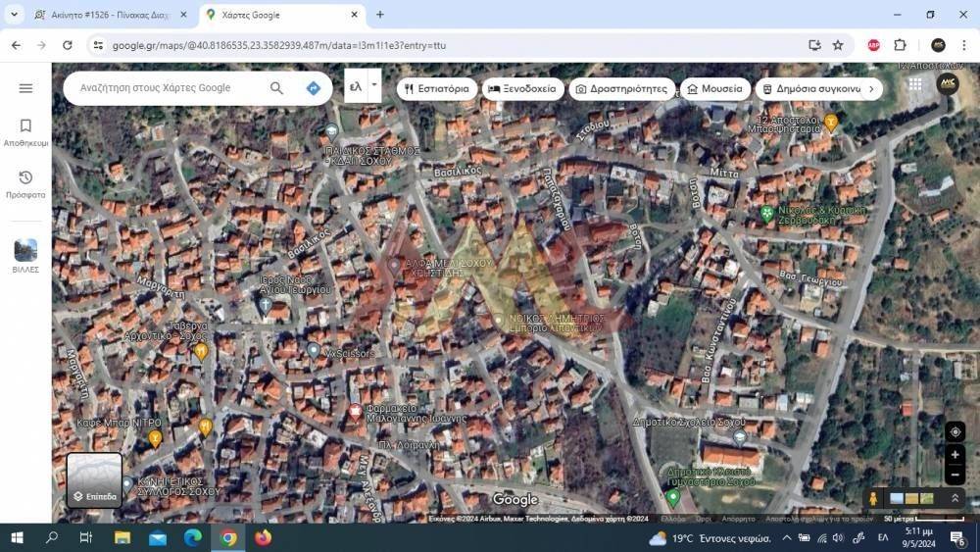The image size is (980, 552).
Task: Open the ελ keyboard language dropdown
Action: point(373,85)
